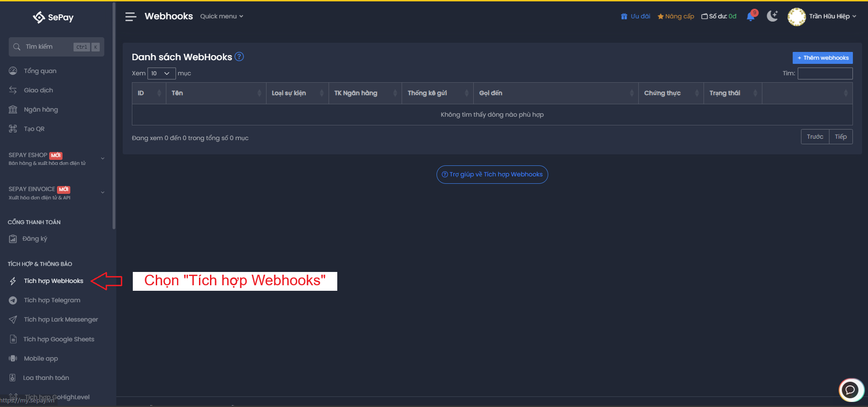The width and height of the screenshot is (868, 407).
Task: Click the Tiếp pagination button
Action: coord(840,137)
